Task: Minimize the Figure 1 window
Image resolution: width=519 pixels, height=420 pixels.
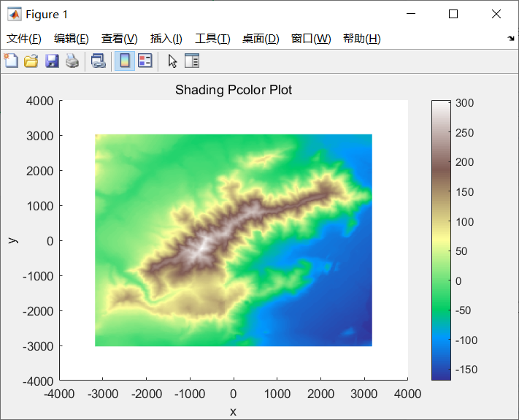Action: pos(411,14)
